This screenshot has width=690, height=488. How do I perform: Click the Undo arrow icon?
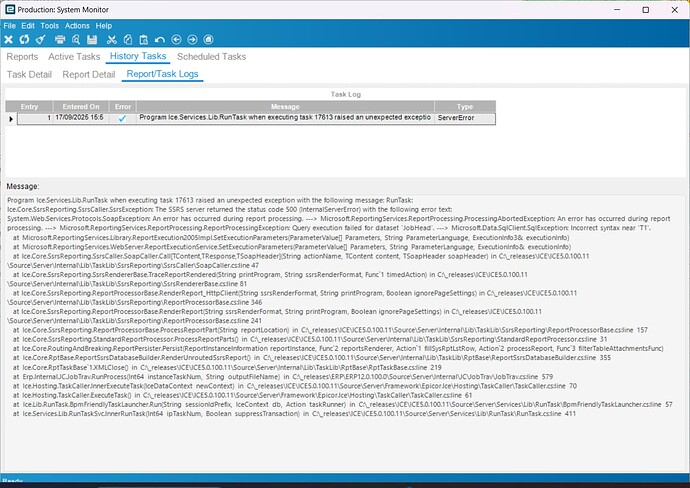[x=160, y=40]
